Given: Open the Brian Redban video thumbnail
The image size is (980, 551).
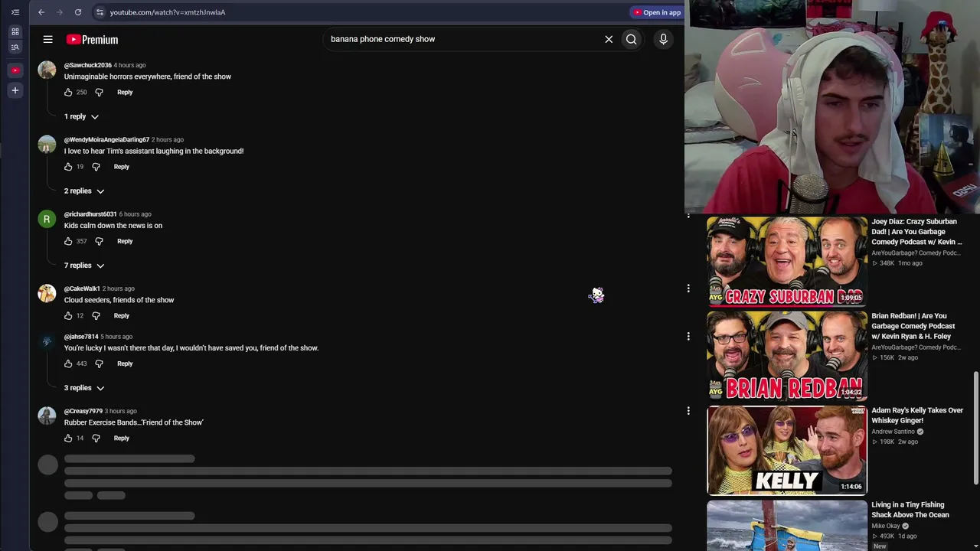Looking at the screenshot, I should pyautogui.click(x=787, y=356).
